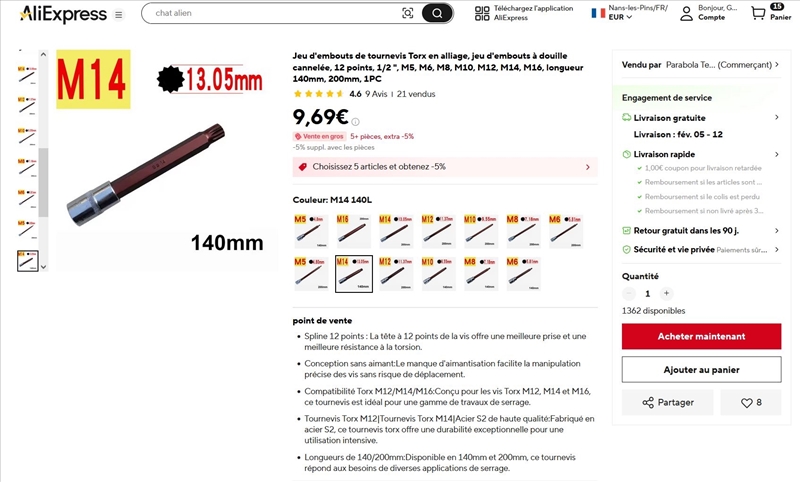The height and width of the screenshot is (482, 800).
Task: Expand Livraison gratuite details chevron
Action: click(777, 117)
